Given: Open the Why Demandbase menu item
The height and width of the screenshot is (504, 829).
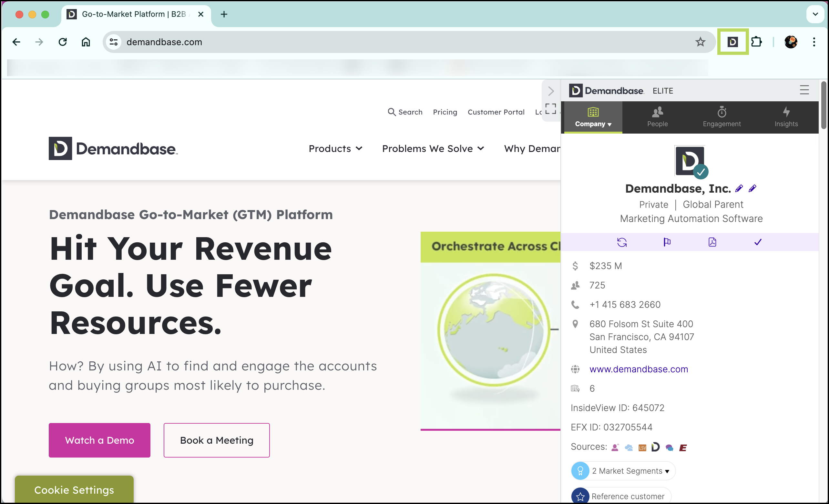Looking at the screenshot, I should [532, 149].
